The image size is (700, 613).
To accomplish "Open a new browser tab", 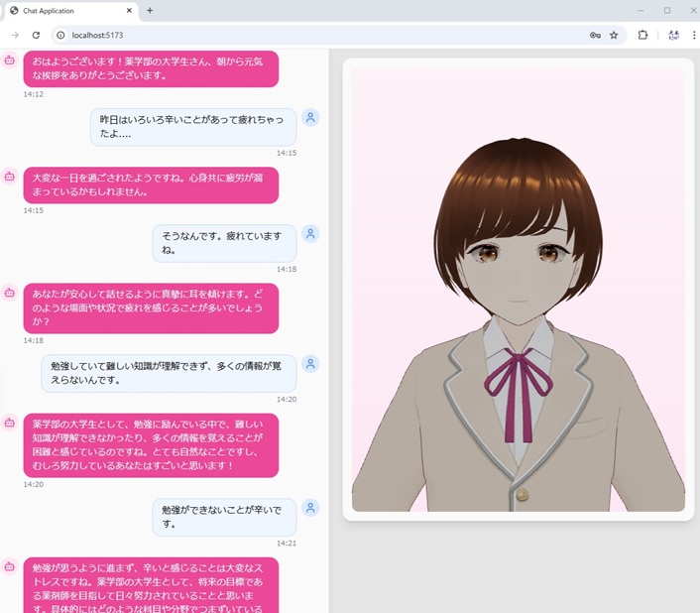I will tap(150, 10).
